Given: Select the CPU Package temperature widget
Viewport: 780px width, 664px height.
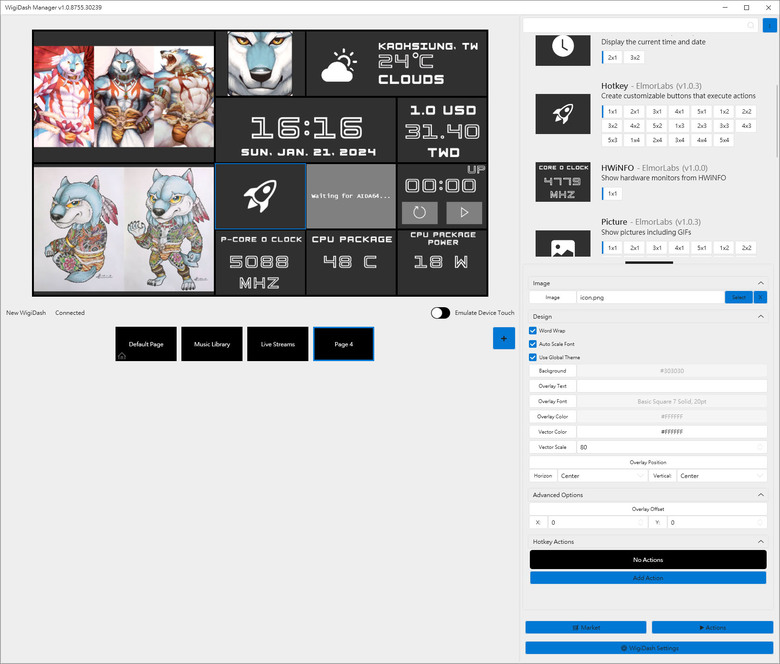Looking at the screenshot, I should 351,263.
